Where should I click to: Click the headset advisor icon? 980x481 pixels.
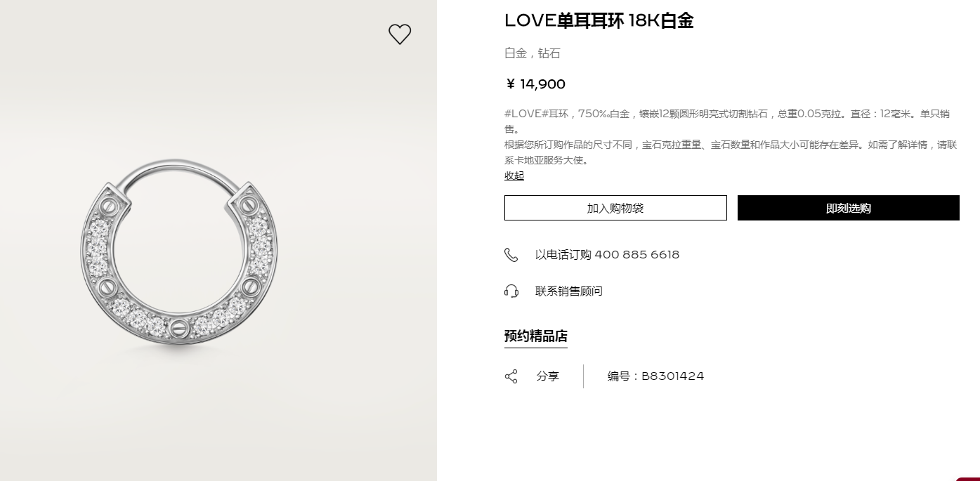(x=511, y=291)
